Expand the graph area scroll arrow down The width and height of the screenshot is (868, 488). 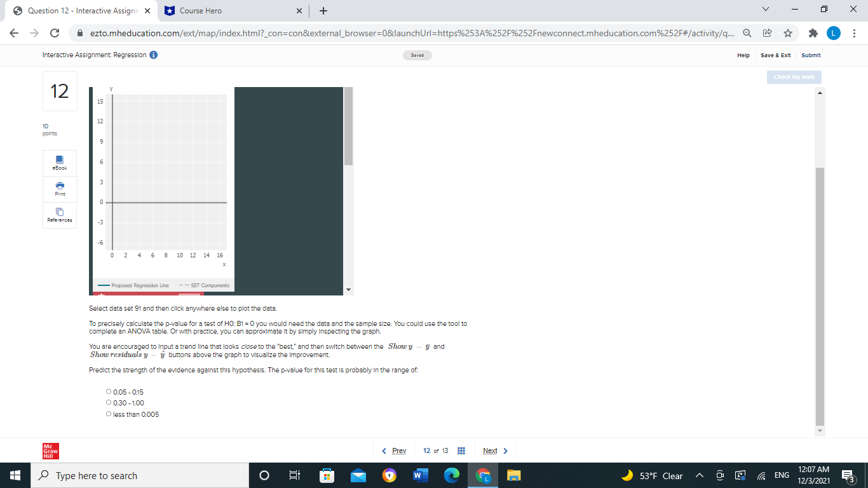(347, 289)
